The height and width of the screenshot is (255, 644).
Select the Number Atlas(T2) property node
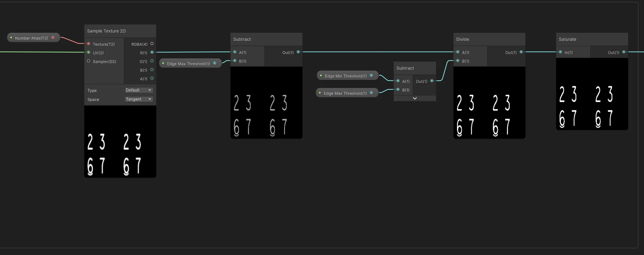coord(31,38)
